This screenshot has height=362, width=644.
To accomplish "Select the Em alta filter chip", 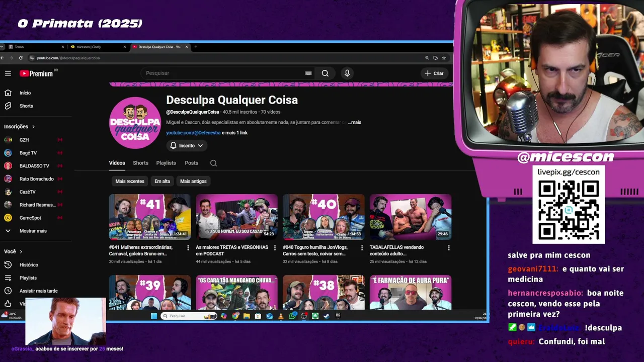I will (x=162, y=182).
